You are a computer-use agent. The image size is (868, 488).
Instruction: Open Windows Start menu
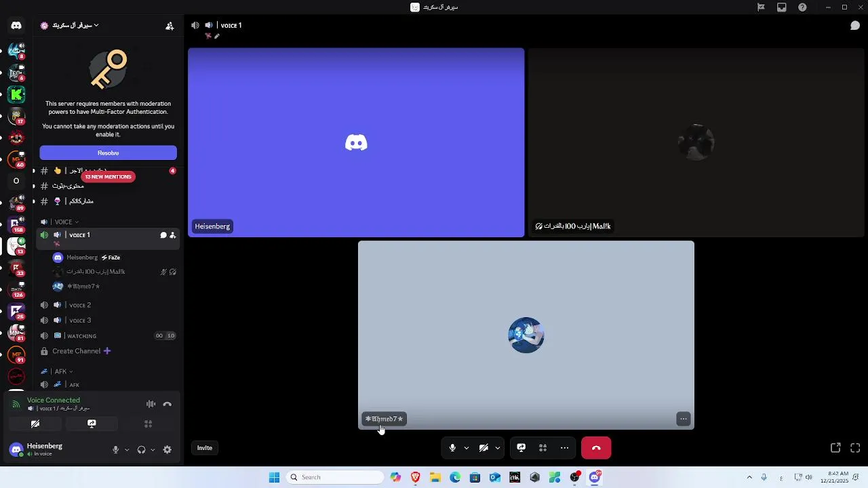pos(274,477)
